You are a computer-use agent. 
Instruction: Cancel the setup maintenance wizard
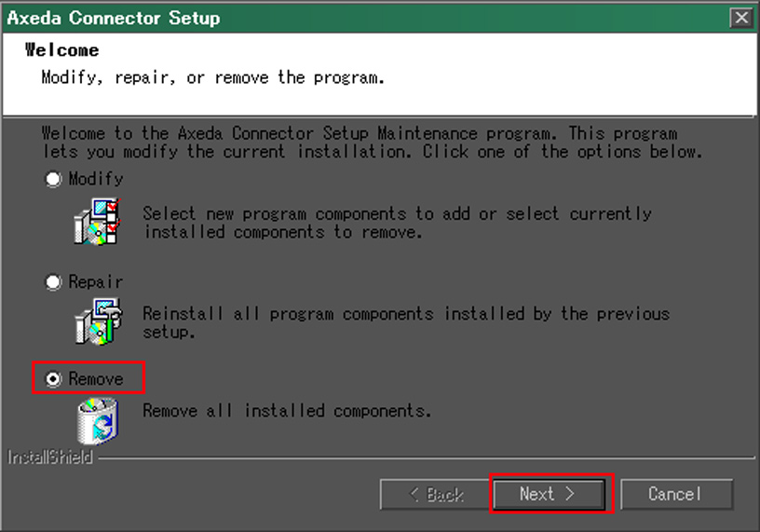point(676,494)
